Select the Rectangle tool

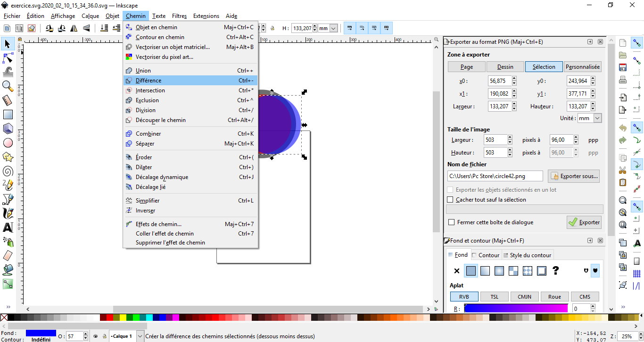(x=8, y=114)
